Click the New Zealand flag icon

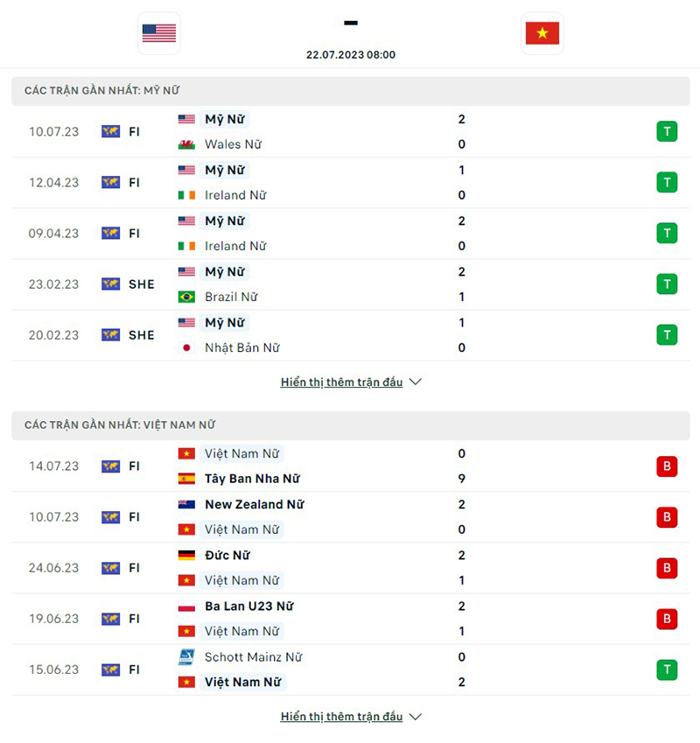click(x=185, y=504)
